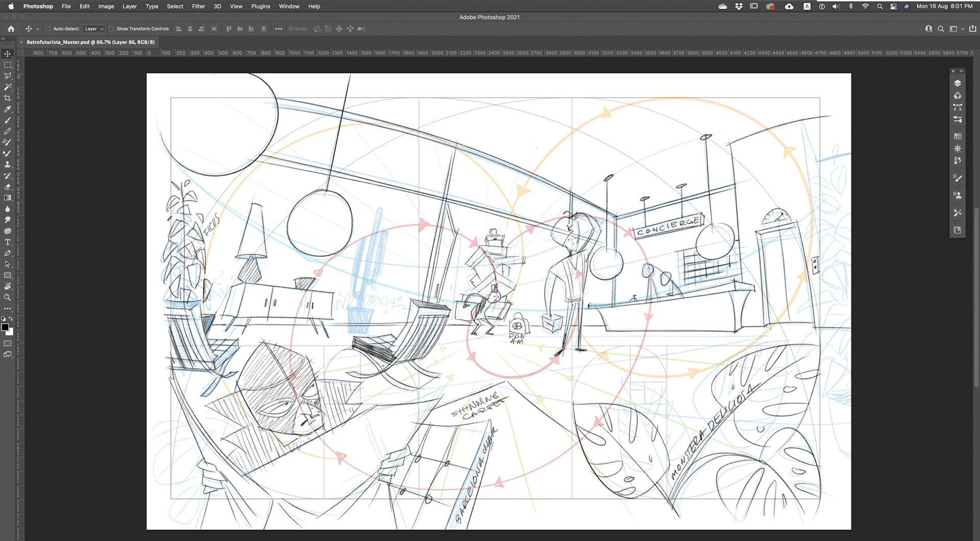Open the History panel

pos(958,160)
